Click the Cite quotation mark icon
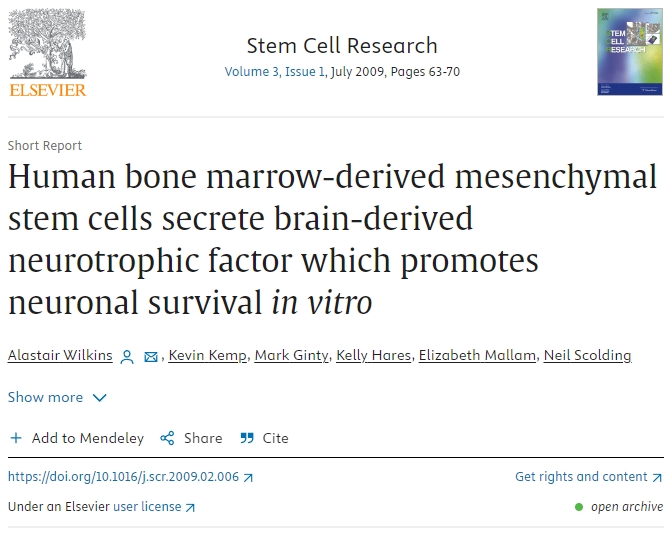This screenshot has height=536, width=672. tap(245, 438)
